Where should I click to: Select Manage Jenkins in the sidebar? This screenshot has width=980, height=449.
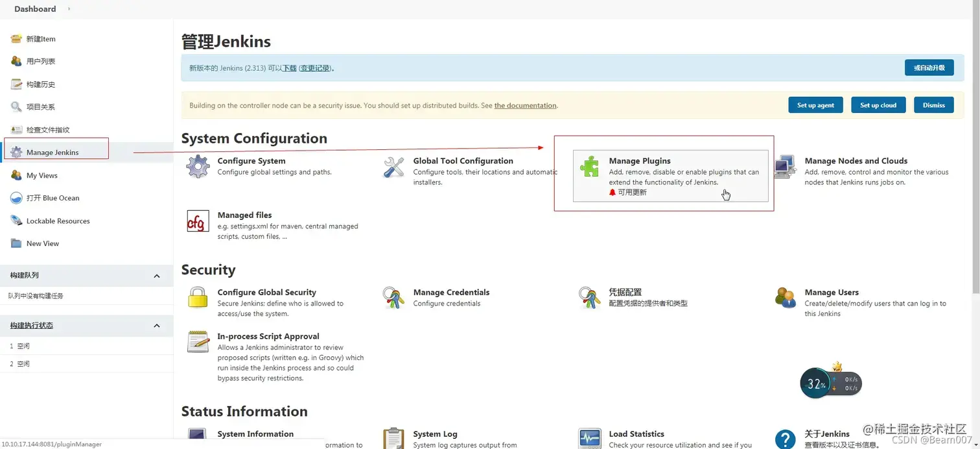pyautogui.click(x=52, y=152)
